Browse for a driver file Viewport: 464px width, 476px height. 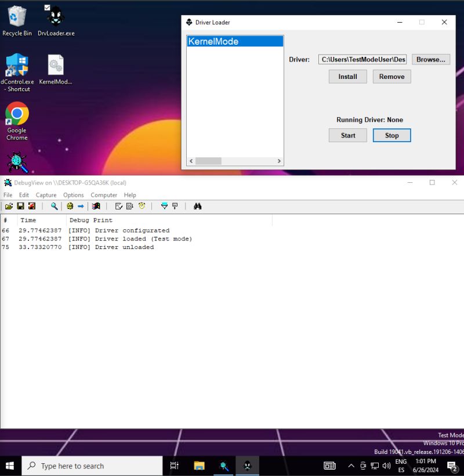click(430, 59)
